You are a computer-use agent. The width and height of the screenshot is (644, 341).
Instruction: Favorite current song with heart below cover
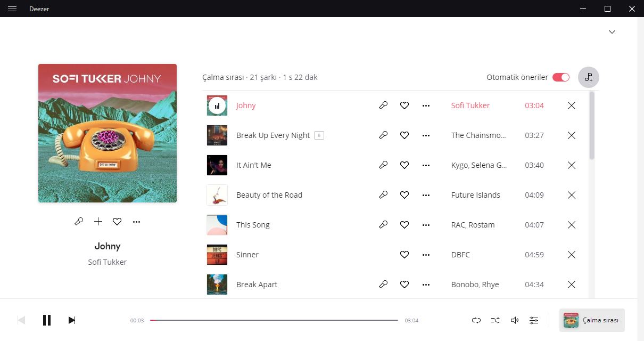(x=117, y=222)
